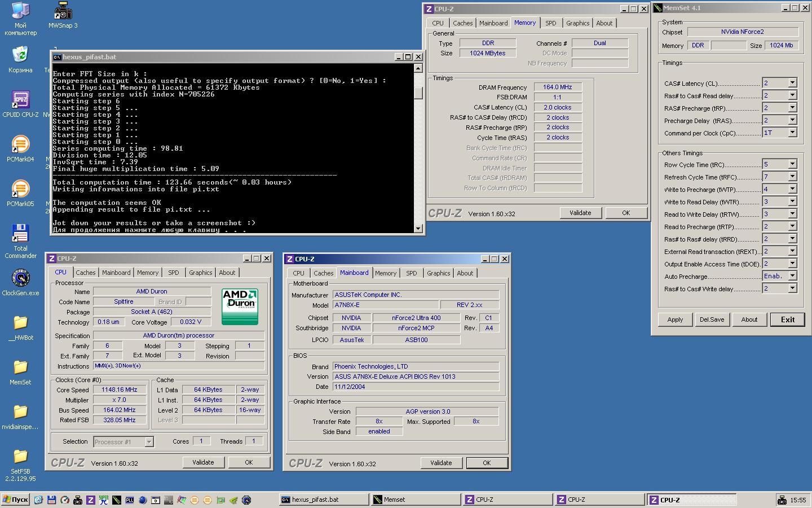Click About button in MemSet
This screenshot has width=812, height=508.
[749, 319]
